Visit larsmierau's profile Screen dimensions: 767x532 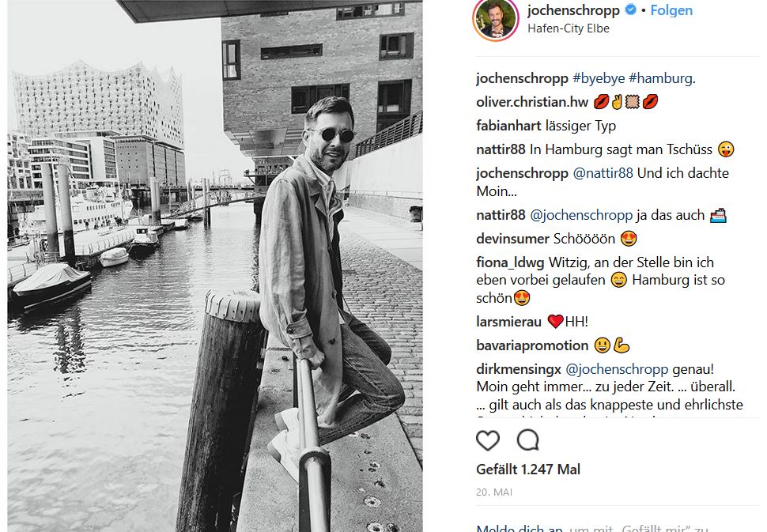point(508,322)
